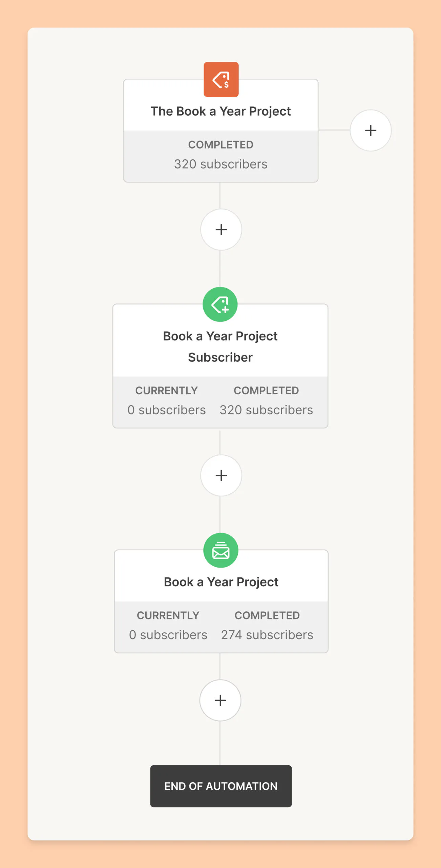441x868 pixels.
Task: View 274 completed subscribers on email sequence
Action: point(267,635)
